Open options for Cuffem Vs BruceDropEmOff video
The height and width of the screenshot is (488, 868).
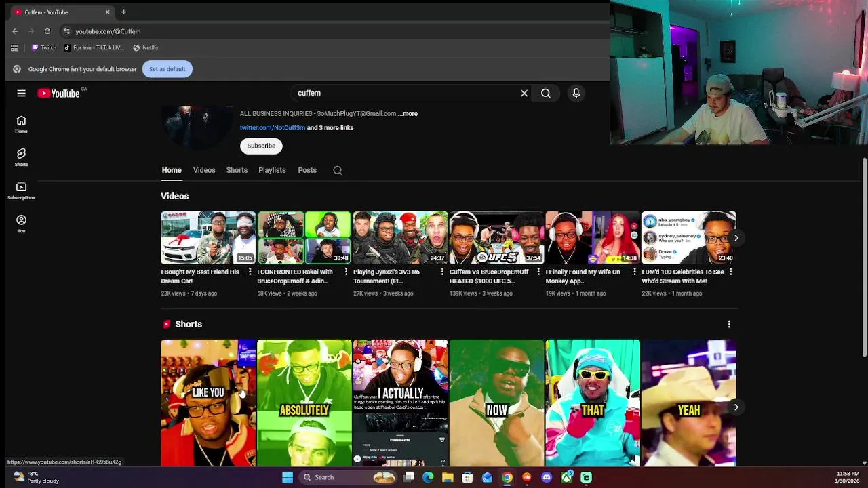(538, 272)
